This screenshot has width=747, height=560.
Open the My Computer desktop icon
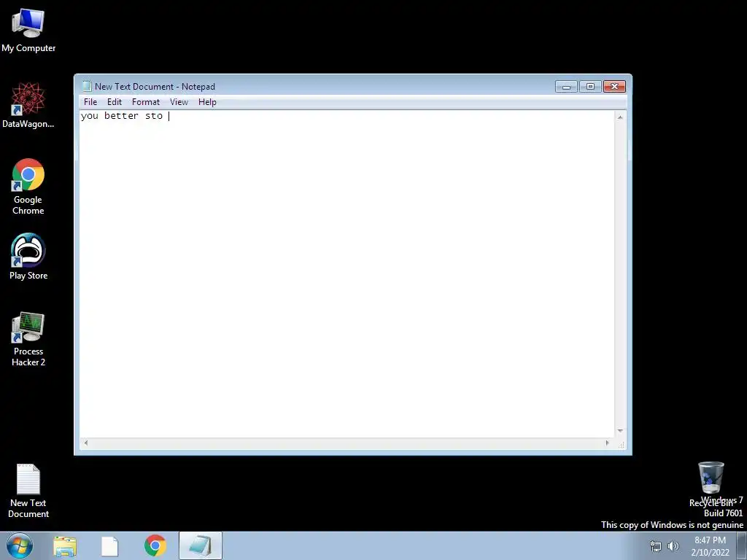[28, 31]
